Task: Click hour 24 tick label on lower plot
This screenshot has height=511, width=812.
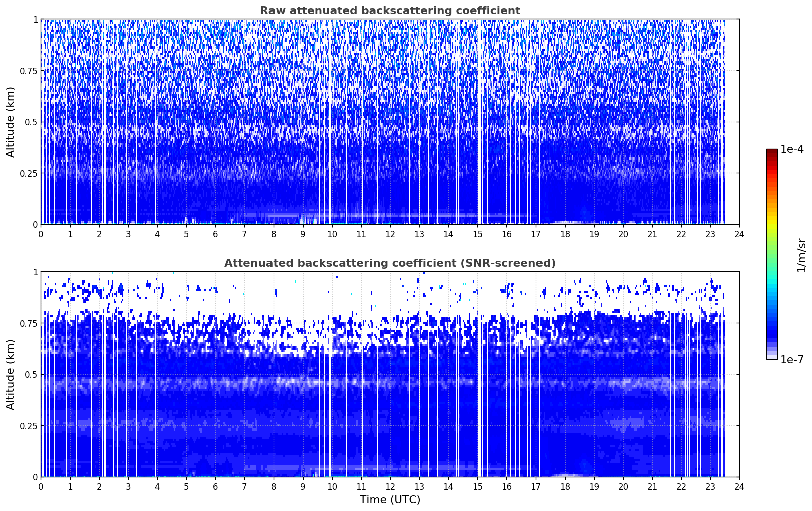Action: coord(739,487)
